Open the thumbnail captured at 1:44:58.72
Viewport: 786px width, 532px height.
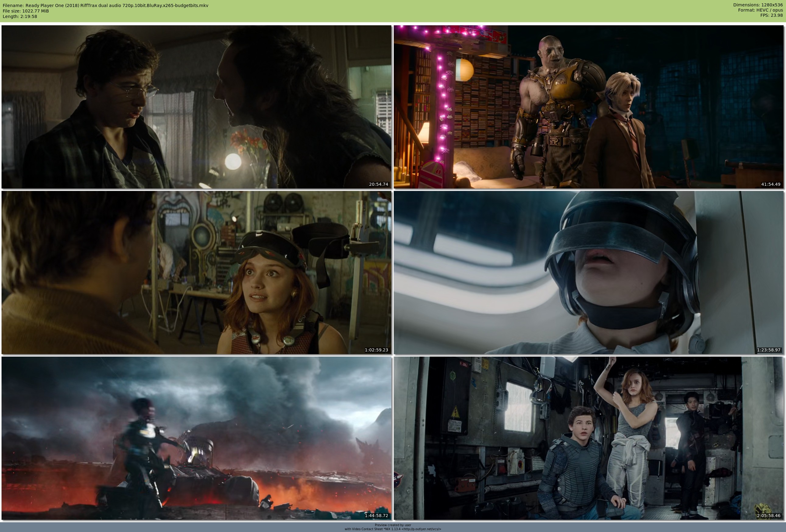coord(196,438)
